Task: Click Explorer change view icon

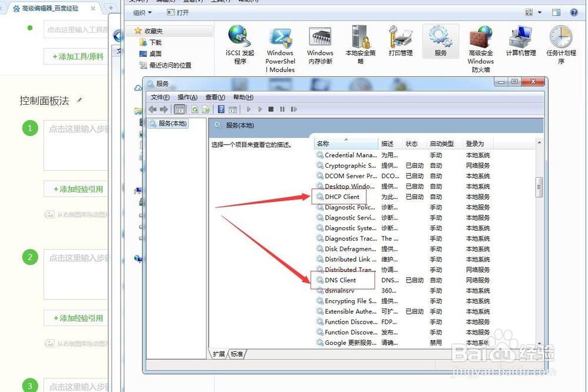Action: (x=529, y=12)
